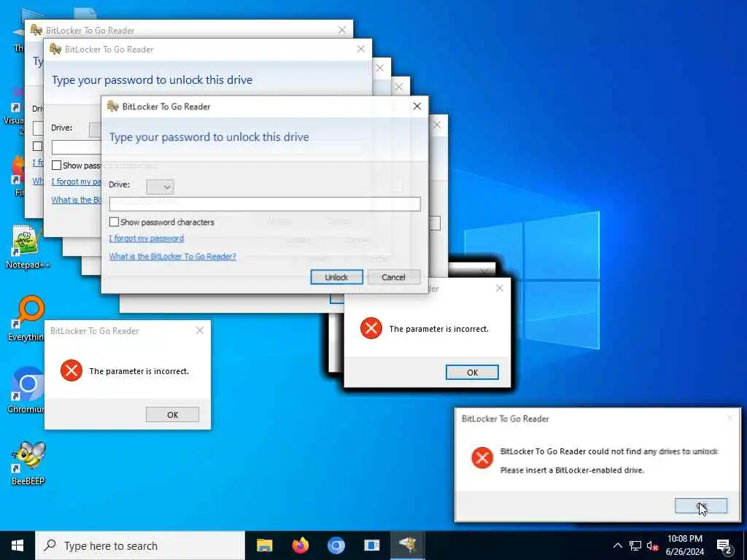The height and width of the screenshot is (560, 747).
Task: Click OK on middle 'parameter is incorrect' error
Action: [472, 373]
